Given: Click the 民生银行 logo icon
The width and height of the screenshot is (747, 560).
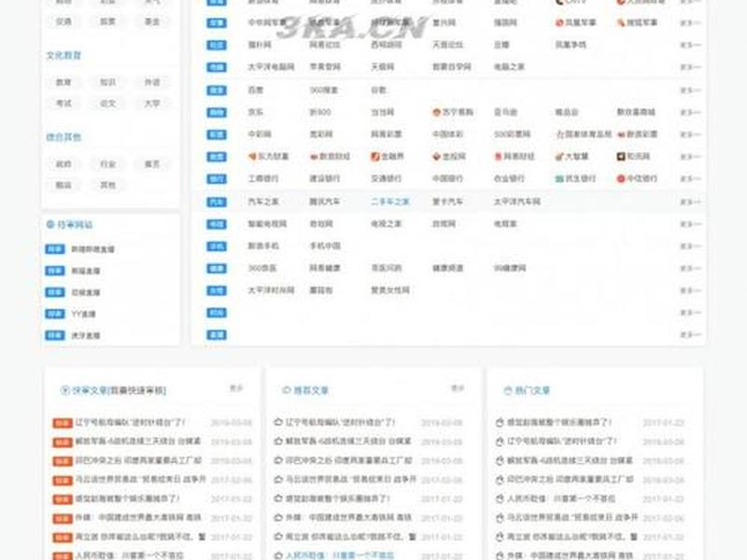Looking at the screenshot, I should 559,178.
